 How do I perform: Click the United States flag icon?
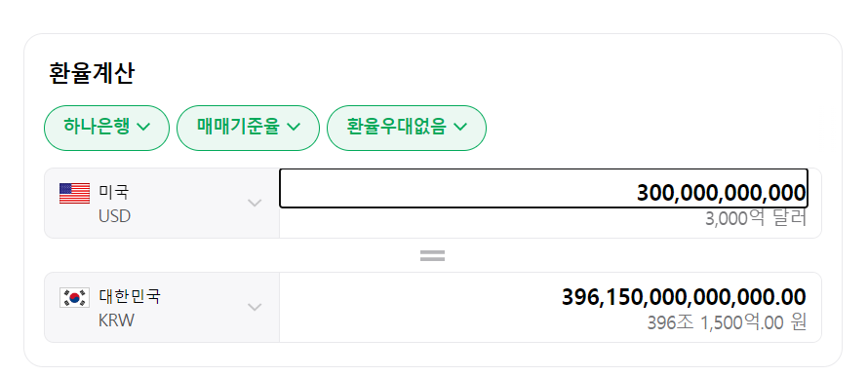tap(74, 194)
